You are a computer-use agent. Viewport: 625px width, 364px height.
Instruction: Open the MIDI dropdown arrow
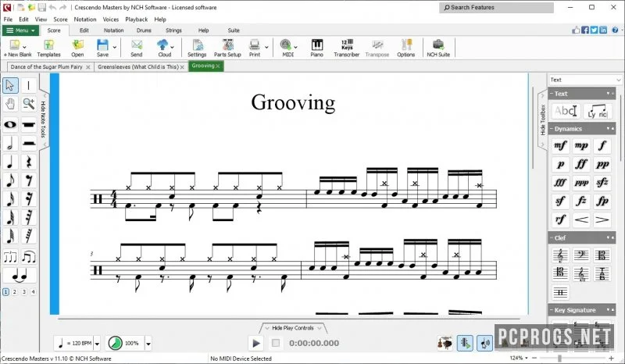click(296, 47)
